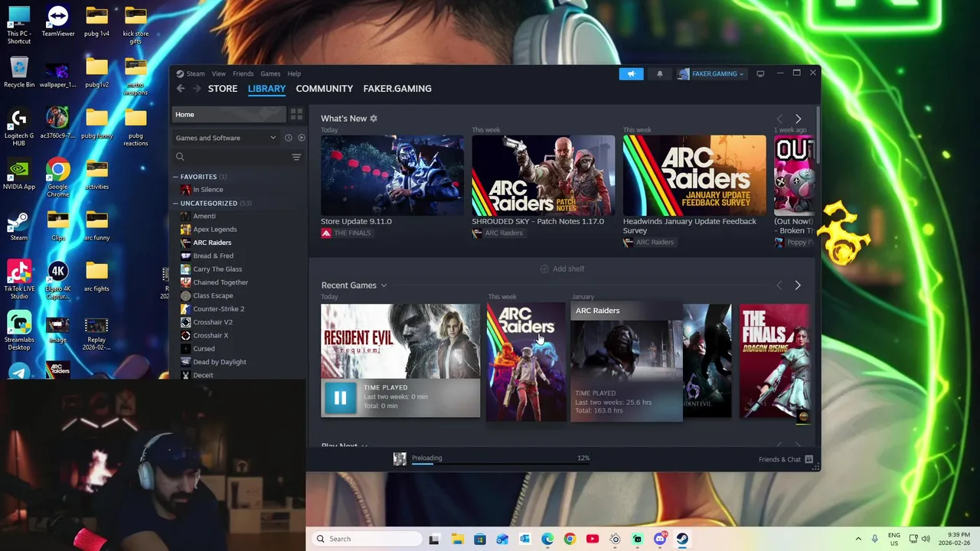Viewport: 980px width, 551px height.
Task: Click the recent activity clock filter icon
Action: click(289, 138)
